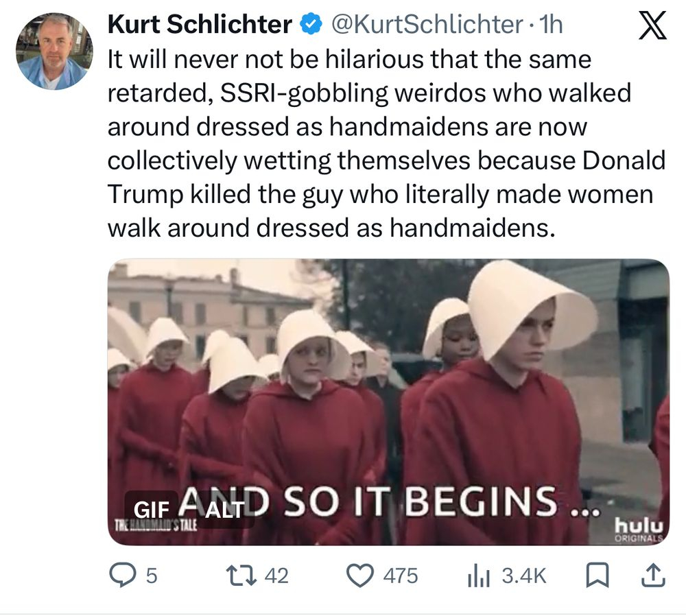
Task: Open the profile avatar photo
Action: pyautogui.click(x=52, y=51)
